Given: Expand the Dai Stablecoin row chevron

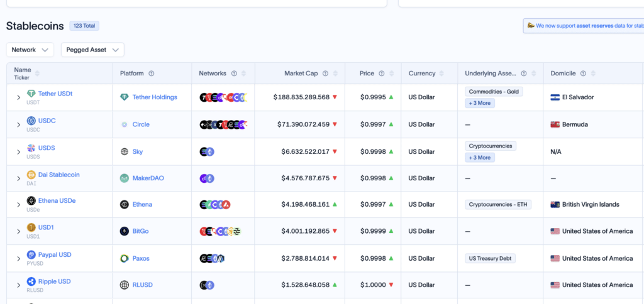Looking at the screenshot, I should 18,178.
